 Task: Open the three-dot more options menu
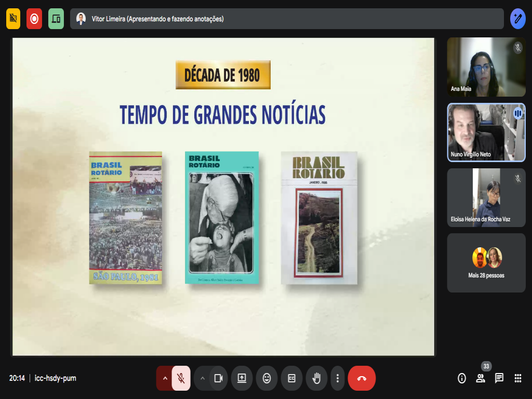pyautogui.click(x=338, y=378)
